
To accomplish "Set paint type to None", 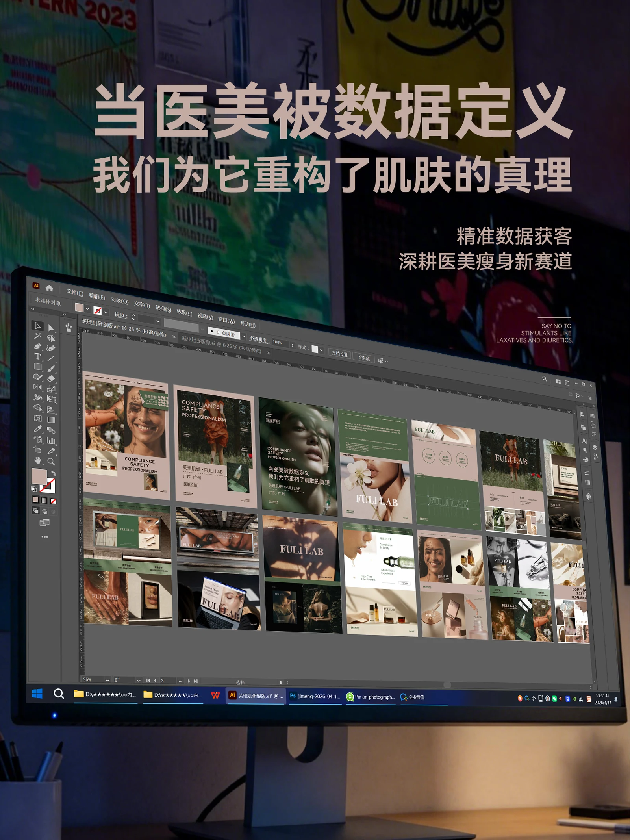I will (53, 501).
